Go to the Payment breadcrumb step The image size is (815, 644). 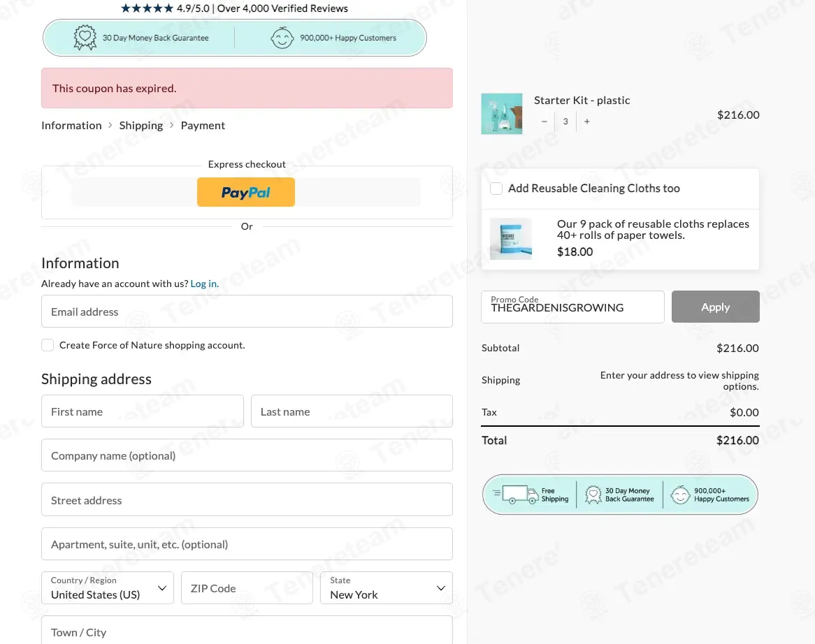203,126
